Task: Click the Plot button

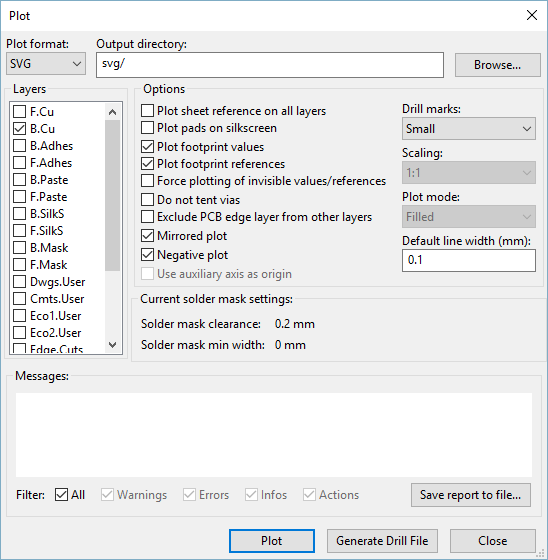Action: click(x=272, y=541)
